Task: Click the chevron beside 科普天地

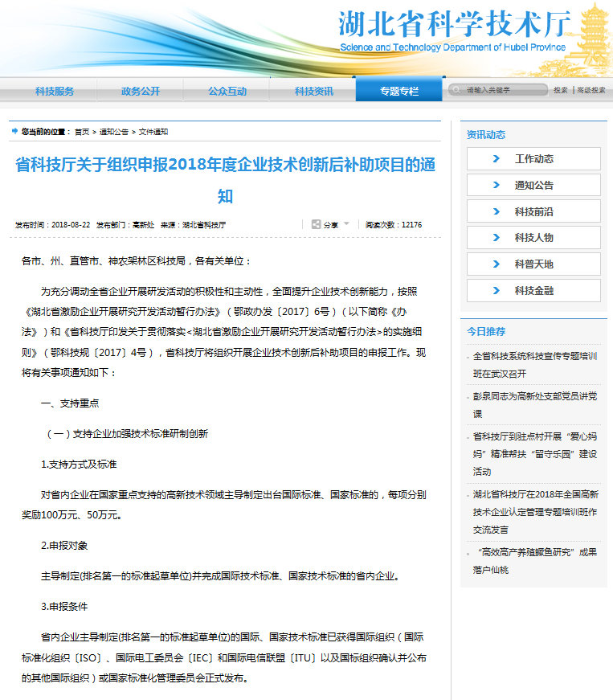Action: click(x=497, y=264)
